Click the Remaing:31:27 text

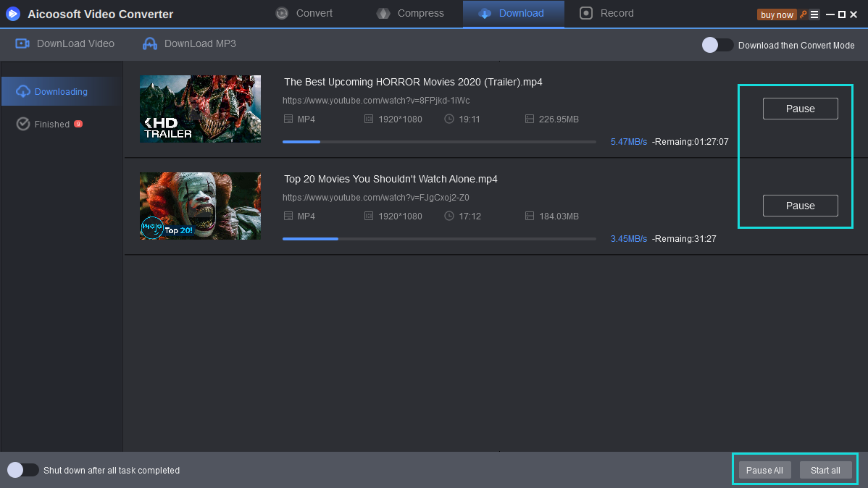coord(684,238)
